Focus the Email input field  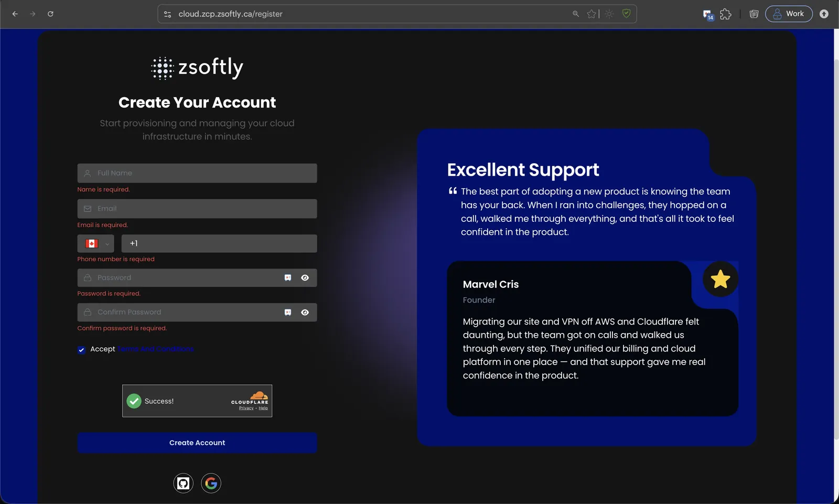[x=197, y=209]
